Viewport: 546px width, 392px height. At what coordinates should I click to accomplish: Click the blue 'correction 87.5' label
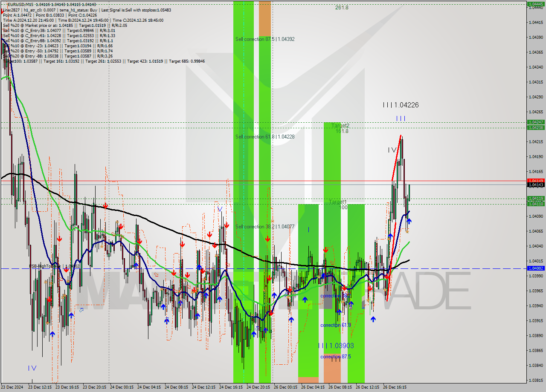click(336, 357)
